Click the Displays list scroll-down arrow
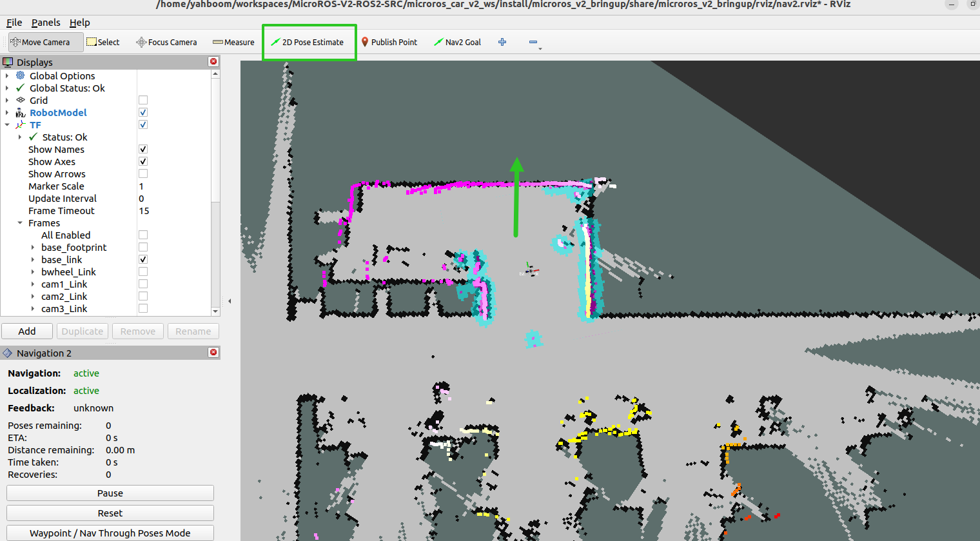 click(x=215, y=311)
